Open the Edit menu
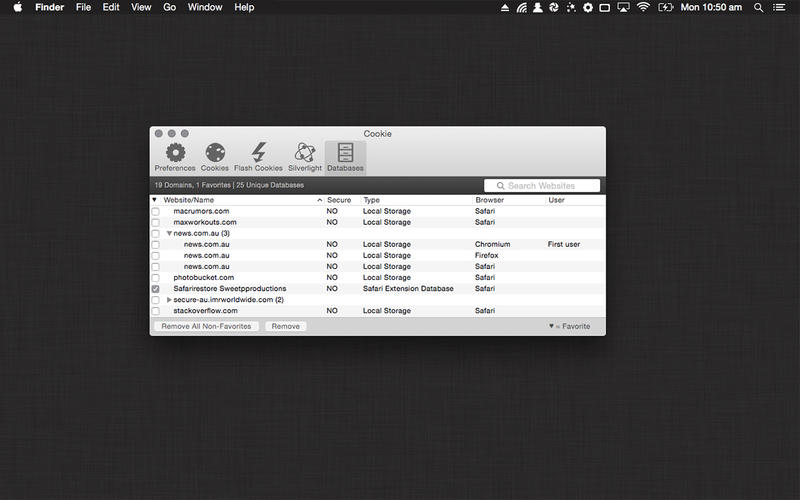Screen dimensions: 800x500 coord(111,7)
